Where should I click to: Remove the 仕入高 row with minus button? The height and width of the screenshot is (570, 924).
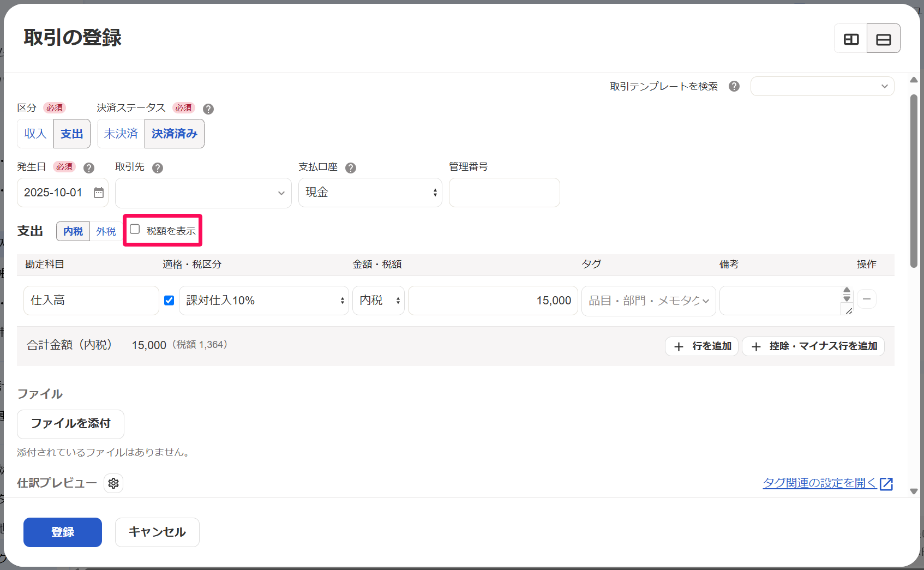[867, 299]
